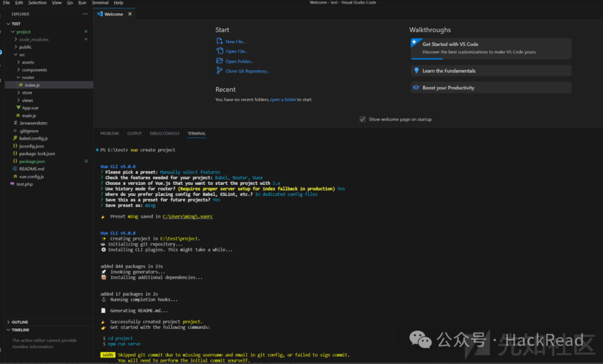Collapse the router folder

point(18,77)
